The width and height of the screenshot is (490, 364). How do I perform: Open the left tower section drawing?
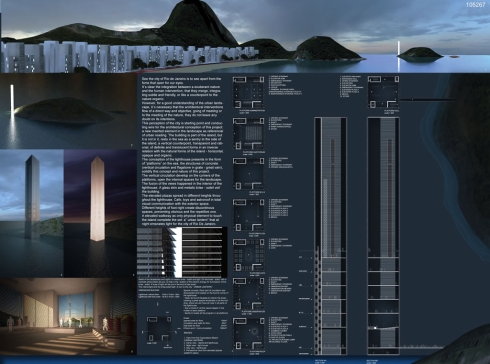[331, 236]
